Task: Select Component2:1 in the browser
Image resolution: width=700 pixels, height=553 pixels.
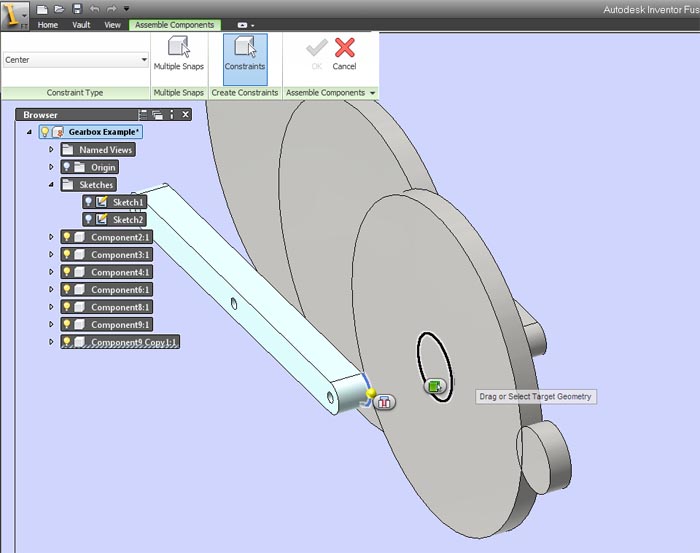Action: click(x=120, y=237)
